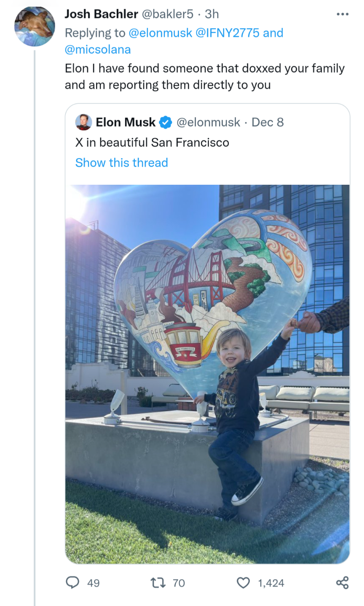Image resolution: width=364 pixels, height=606 pixels.
Task: Open the @IFNY2775 mention link
Action: 227,32
